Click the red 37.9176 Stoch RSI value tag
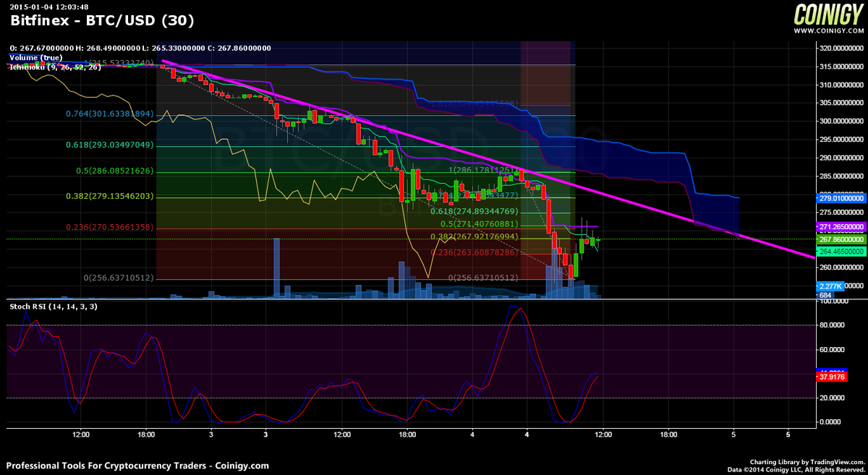This screenshot has width=868, height=475. (x=830, y=377)
